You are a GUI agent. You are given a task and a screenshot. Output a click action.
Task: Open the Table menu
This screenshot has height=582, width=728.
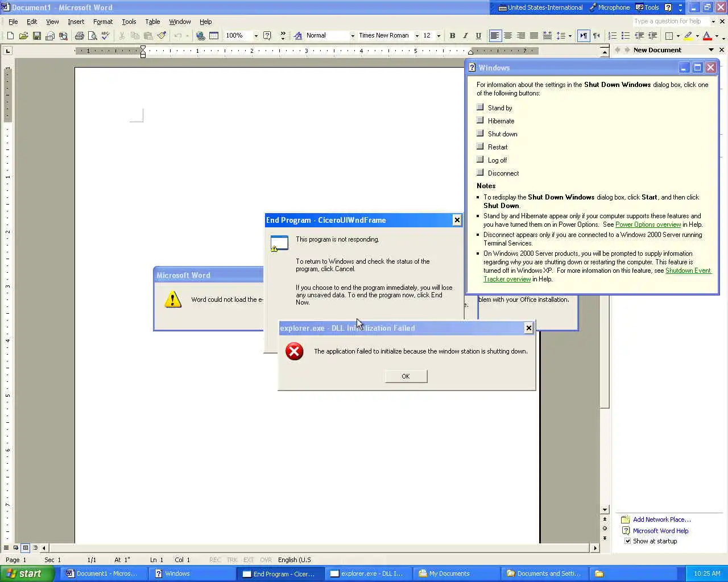click(x=152, y=22)
